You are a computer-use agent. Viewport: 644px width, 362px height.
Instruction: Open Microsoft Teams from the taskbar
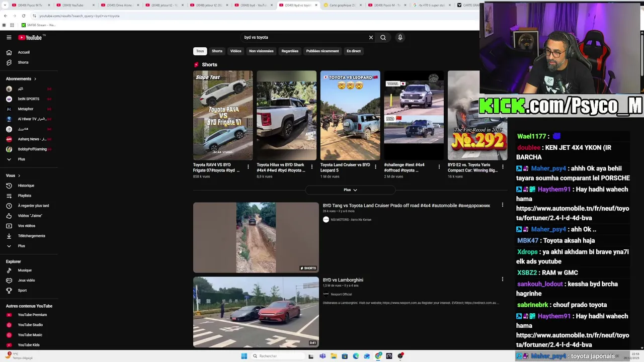323,356
